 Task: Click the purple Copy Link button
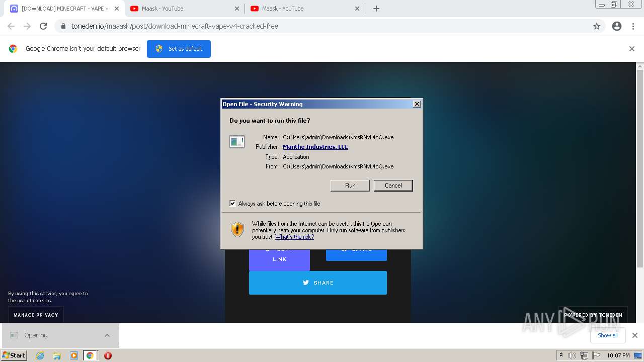click(279, 259)
